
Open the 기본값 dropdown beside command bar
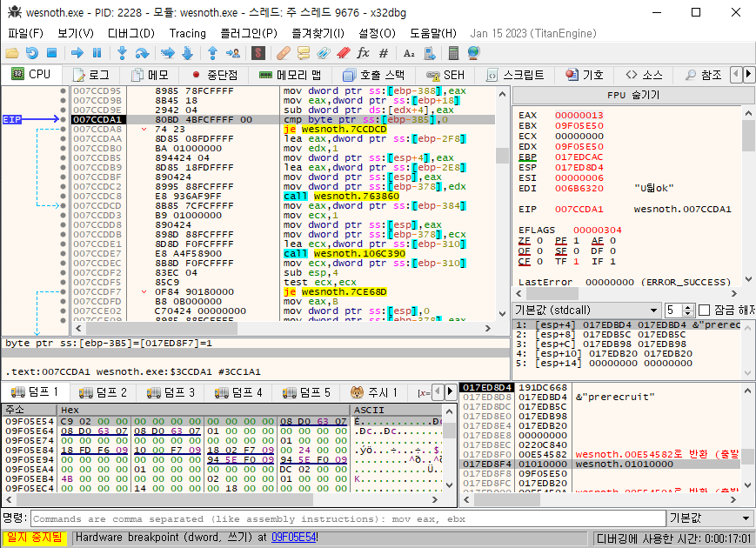pyautogui.click(x=710, y=518)
